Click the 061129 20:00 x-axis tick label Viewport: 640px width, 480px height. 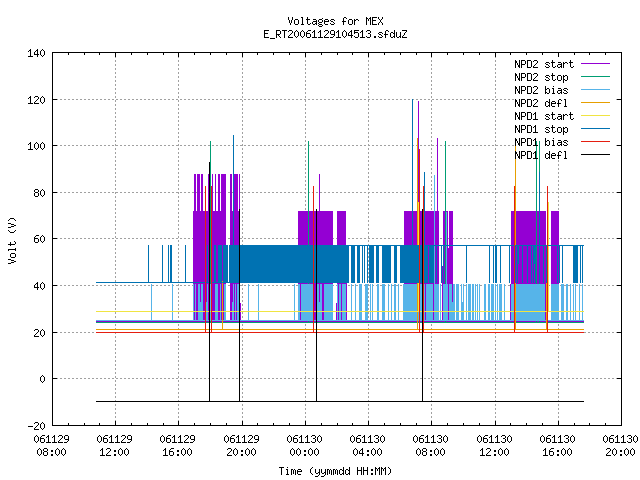click(x=241, y=446)
